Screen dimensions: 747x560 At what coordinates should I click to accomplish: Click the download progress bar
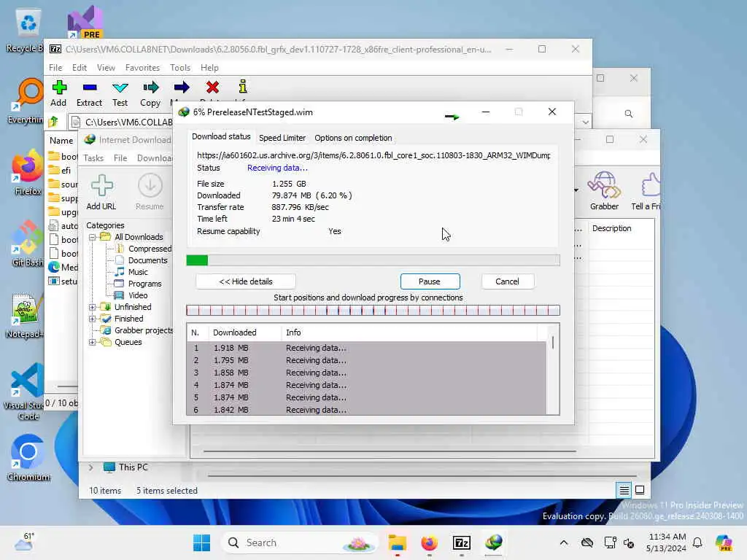373,260
